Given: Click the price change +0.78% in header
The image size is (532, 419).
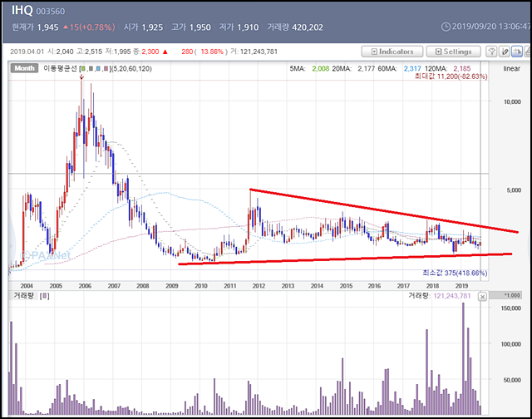Looking at the screenshot, I should coord(98,27).
